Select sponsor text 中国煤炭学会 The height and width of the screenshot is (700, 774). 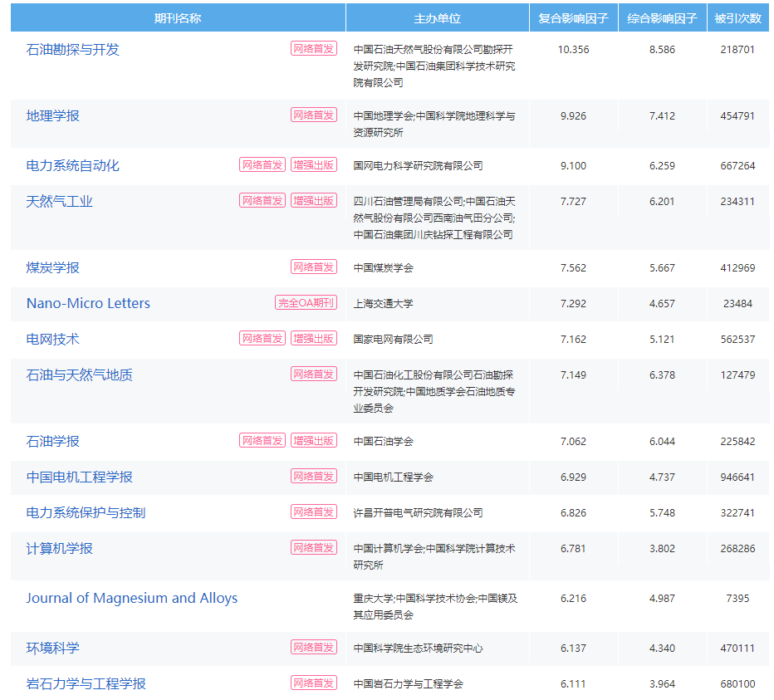(x=384, y=268)
